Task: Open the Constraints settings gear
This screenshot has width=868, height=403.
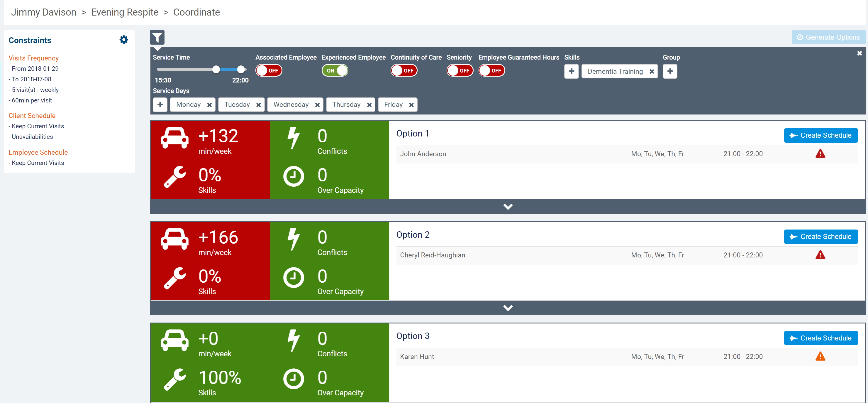Action: coord(124,40)
